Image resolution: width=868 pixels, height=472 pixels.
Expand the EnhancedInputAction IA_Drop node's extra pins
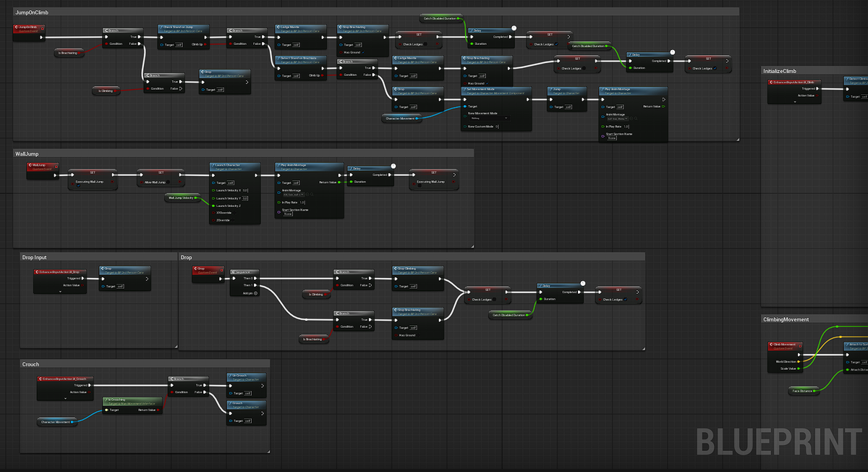tap(59, 290)
